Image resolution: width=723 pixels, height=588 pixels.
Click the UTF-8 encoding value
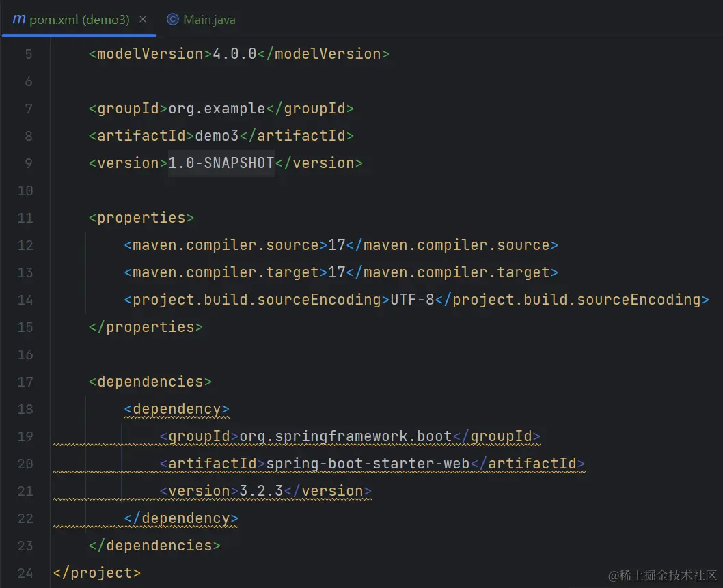tap(412, 300)
